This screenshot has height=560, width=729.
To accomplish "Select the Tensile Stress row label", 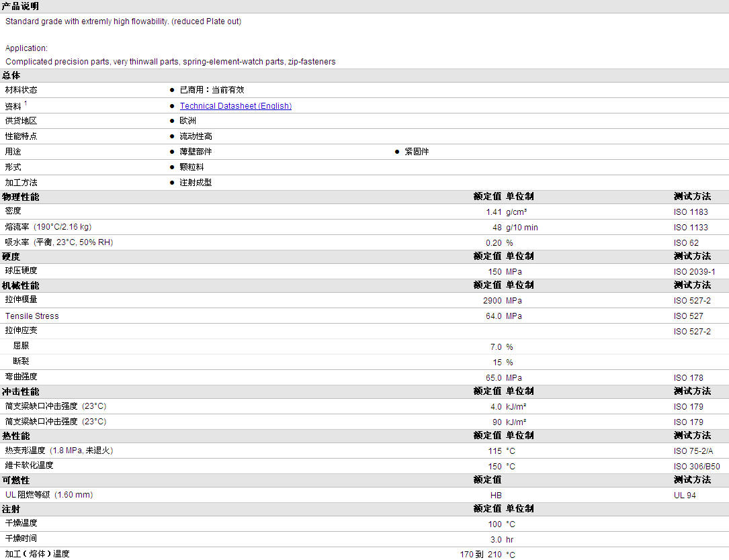I will 32,316.
